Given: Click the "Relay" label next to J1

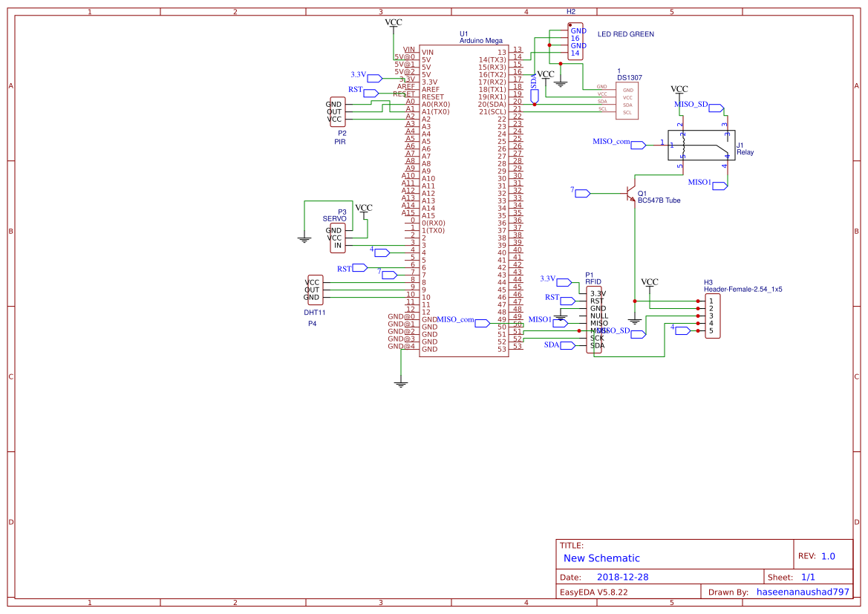Looking at the screenshot, I should [745, 152].
